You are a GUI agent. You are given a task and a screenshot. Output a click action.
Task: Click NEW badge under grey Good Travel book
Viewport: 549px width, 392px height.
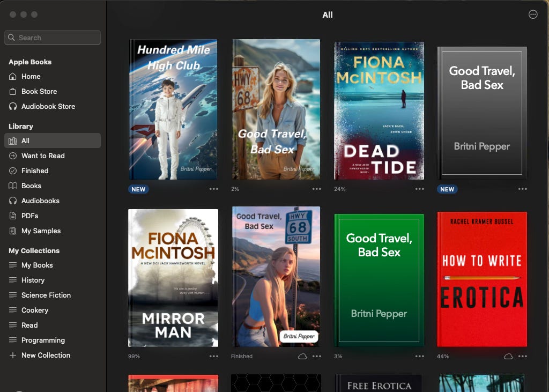(447, 189)
